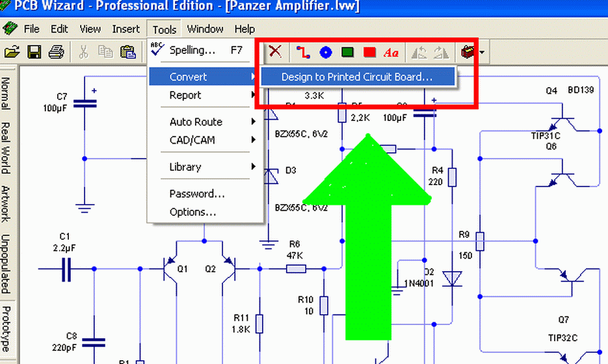Viewport: 608px width, 364px height.
Task: Choose Spelling... in the Tools menu
Action: (206, 51)
